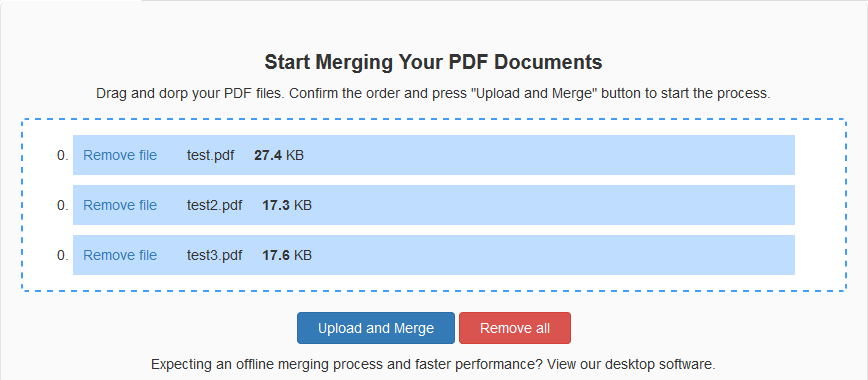Click the Start Merging Your PDF Documents heading
This screenshot has height=380, width=868.
[x=433, y=62]
